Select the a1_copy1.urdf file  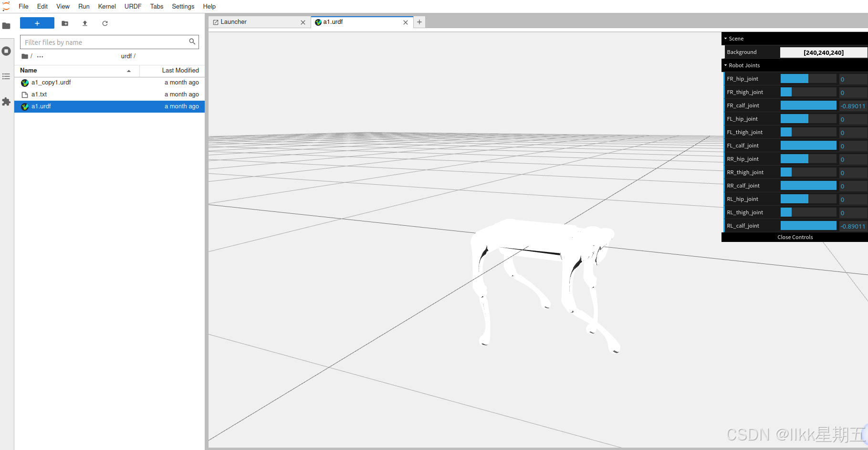(110, 83)
